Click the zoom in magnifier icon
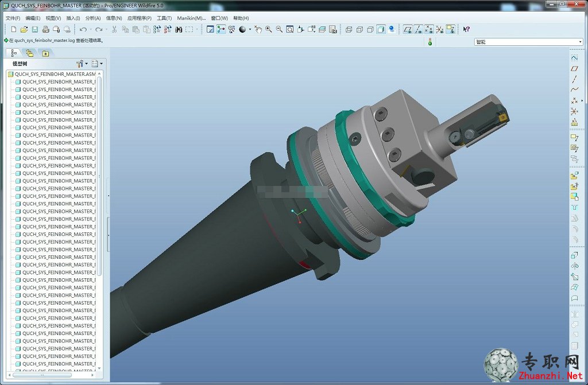The height and width of the screenshot is (385, 588). [269, 29]
